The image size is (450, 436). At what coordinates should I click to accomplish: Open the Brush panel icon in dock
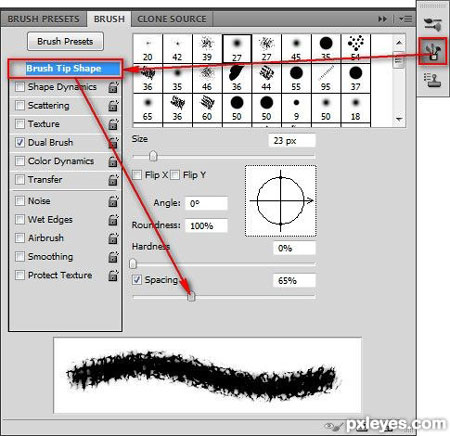click(x=433, y=52)
